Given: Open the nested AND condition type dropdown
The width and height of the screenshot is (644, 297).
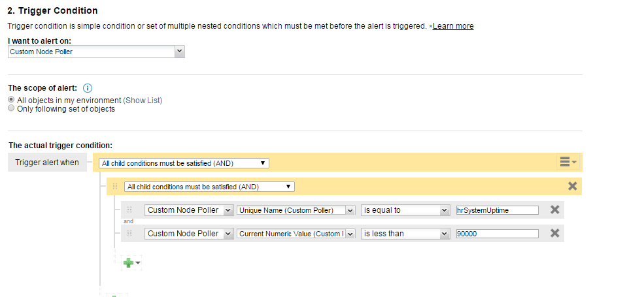Looking at the screenshot, I should (209, 187).
